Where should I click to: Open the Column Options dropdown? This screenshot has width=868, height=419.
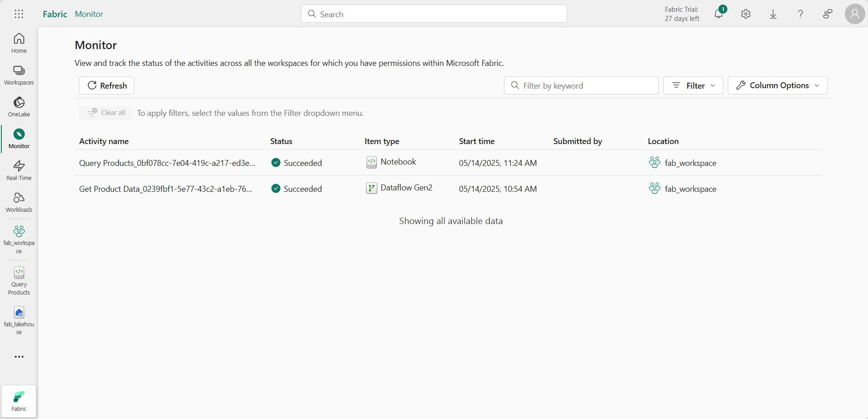coord(777,85)
